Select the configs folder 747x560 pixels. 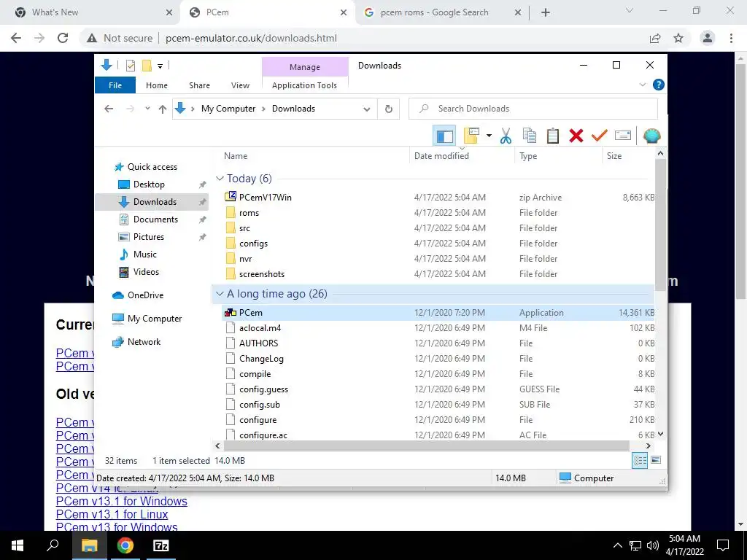pyautogui.click(x=253, y=244)
